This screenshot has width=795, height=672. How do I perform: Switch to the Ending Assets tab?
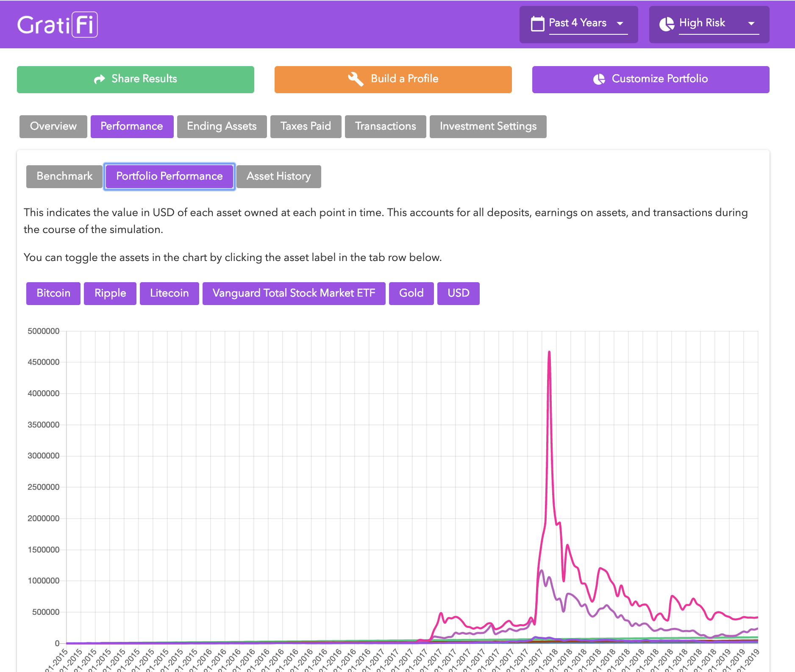(222, 126)
